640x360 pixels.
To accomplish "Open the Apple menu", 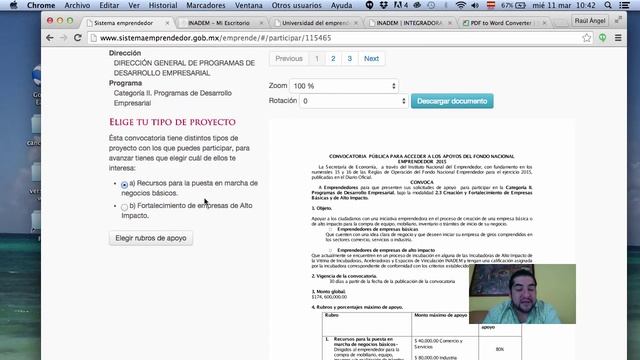I will coord(13,5).
